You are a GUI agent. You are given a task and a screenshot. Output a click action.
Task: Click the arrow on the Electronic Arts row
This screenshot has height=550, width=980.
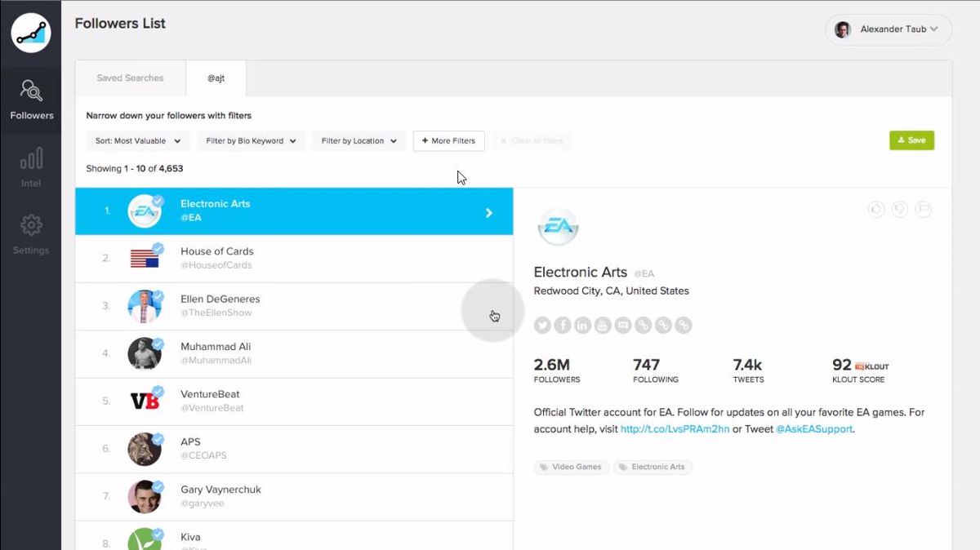[x=489, y=212]
